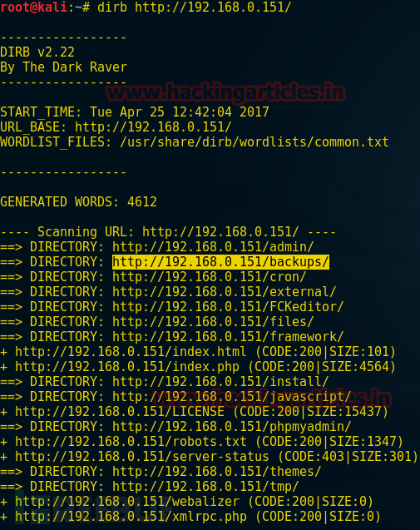This screenshot has height=530, width=420.
Task: Open the /javascript/ directory URL
Action: [231, 397]
